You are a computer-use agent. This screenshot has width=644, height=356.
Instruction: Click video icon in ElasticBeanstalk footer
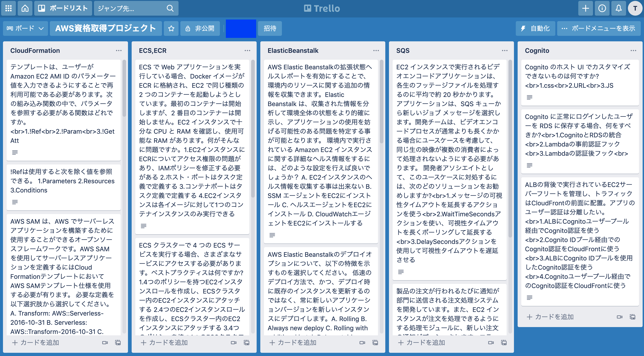pyautogui.click(x=362, y=342)
